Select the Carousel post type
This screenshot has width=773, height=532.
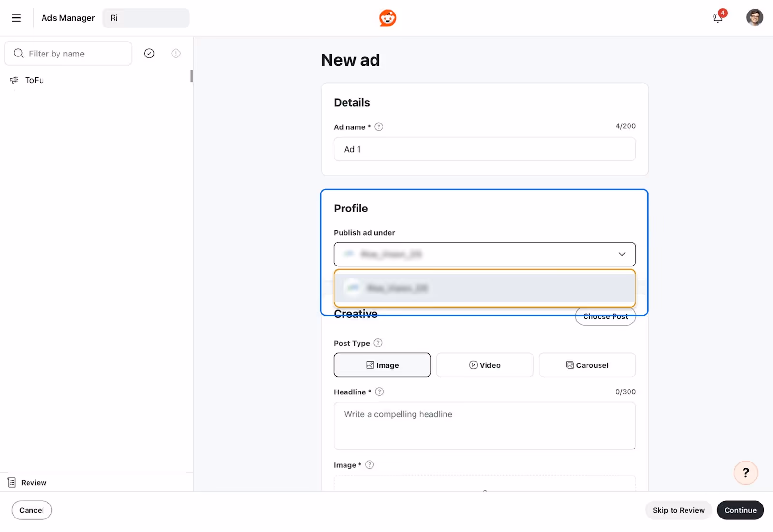click(587, 365)
